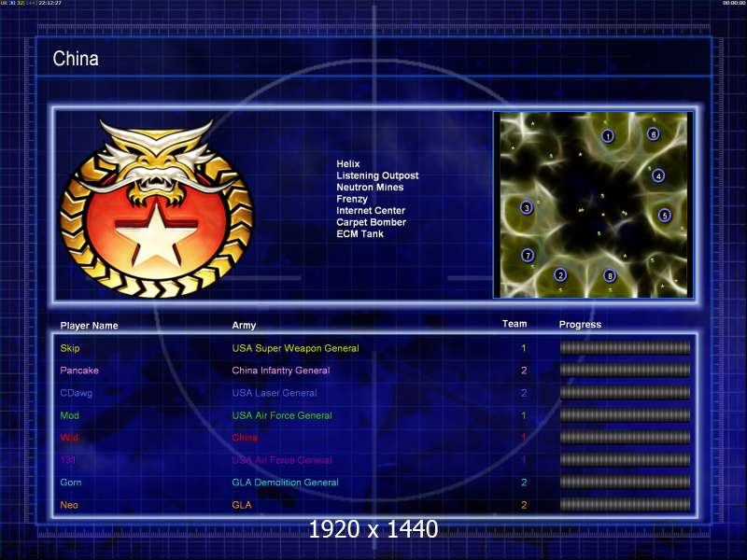Click China Infantry General army text
The height and width of the screenshot is (560, 747).
[281, 371]
